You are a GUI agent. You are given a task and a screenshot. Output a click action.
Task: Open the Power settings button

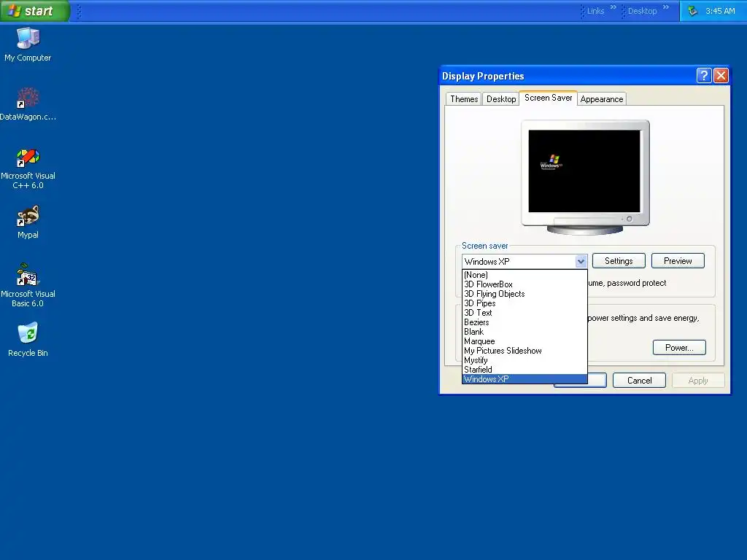tap(679, 348)
